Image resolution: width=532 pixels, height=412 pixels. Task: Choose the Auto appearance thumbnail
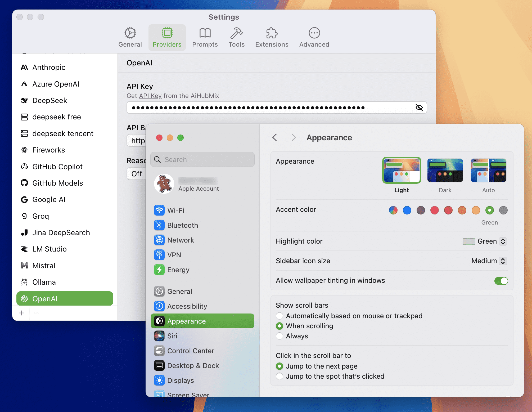(488, 170)
